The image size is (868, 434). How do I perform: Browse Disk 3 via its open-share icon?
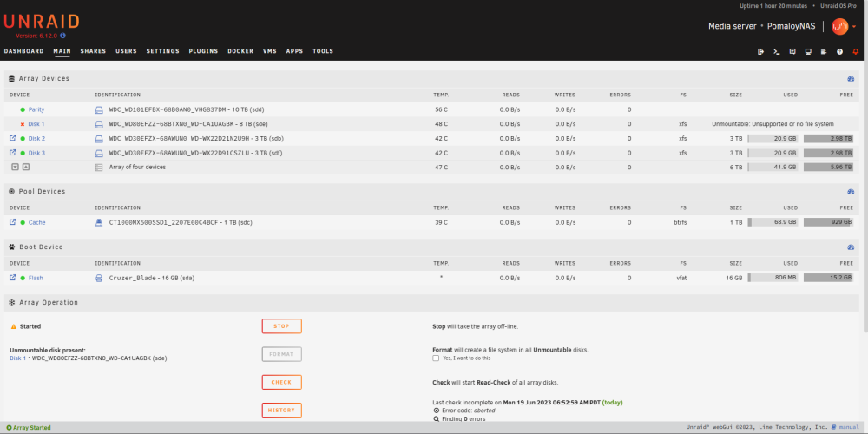13,152
